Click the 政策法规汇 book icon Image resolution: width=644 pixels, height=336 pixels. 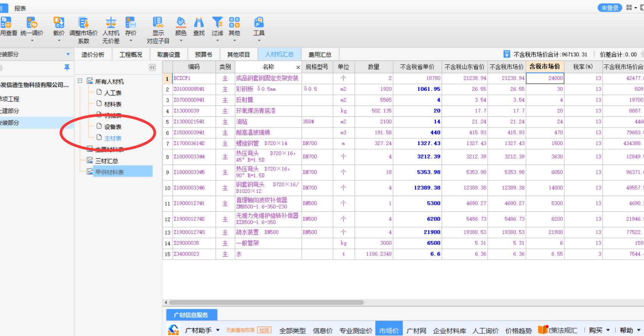[x=543, y=330]
